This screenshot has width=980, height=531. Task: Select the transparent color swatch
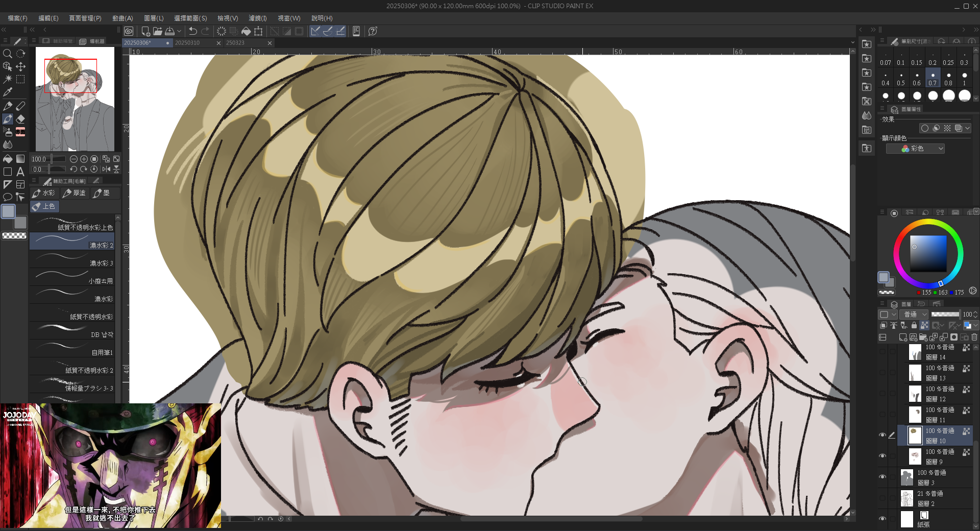[x=14, y=236]
